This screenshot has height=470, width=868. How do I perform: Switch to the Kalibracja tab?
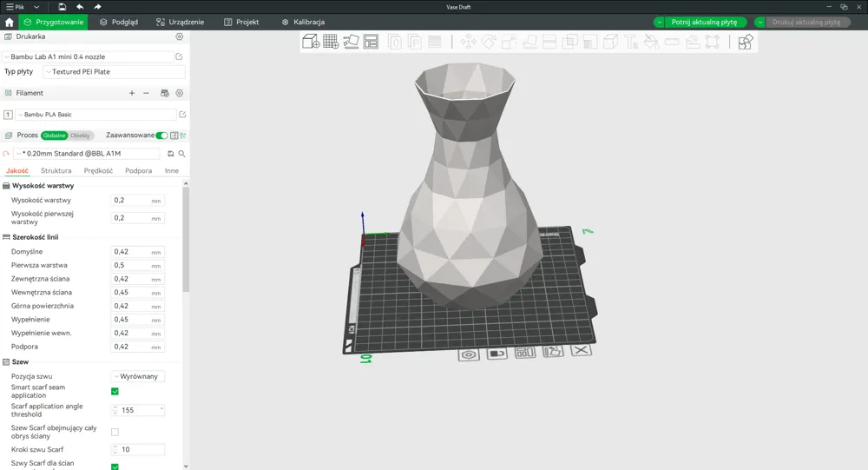303,23
